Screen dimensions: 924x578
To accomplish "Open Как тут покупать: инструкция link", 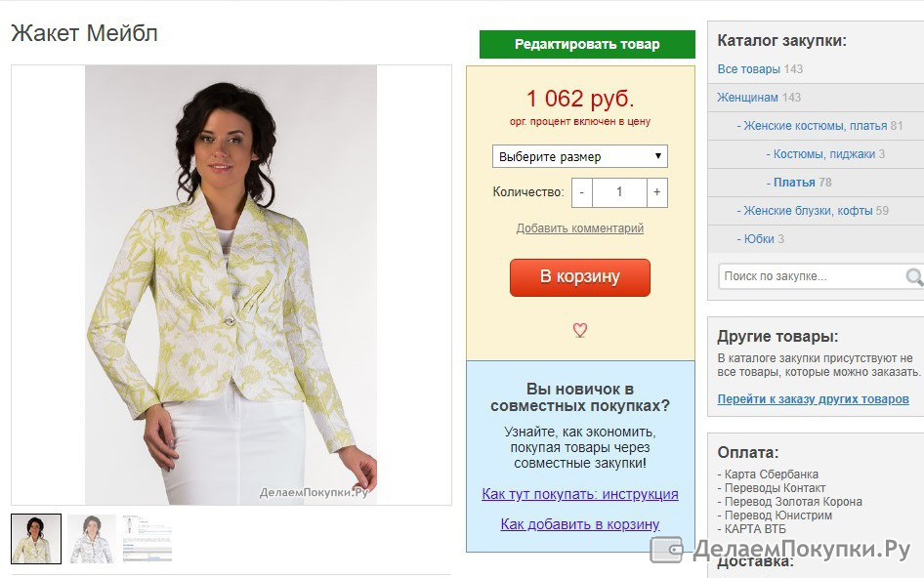I will [x=580, y=494].
